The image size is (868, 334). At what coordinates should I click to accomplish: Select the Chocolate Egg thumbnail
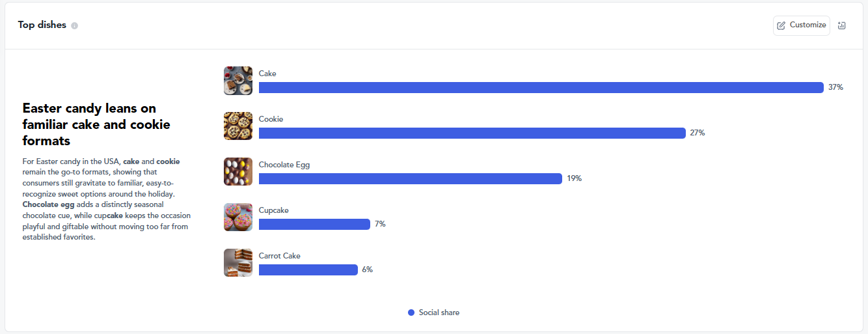[x=238, y=172]
